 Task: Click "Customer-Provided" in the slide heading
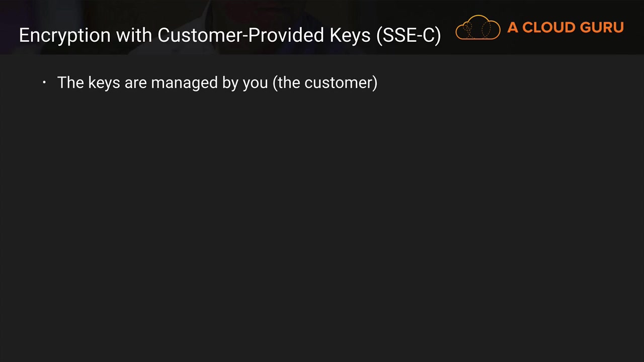click(x=241, y=35)
